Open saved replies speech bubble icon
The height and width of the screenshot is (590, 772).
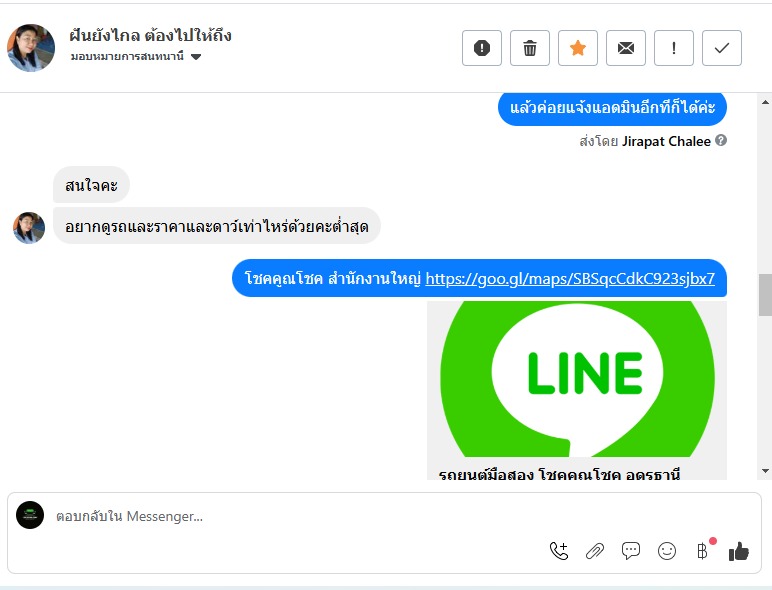pyautogui.click(x=631, y=551)
